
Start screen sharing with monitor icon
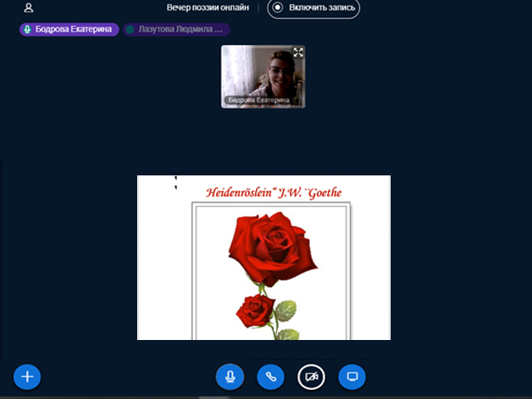coord(352,377)
